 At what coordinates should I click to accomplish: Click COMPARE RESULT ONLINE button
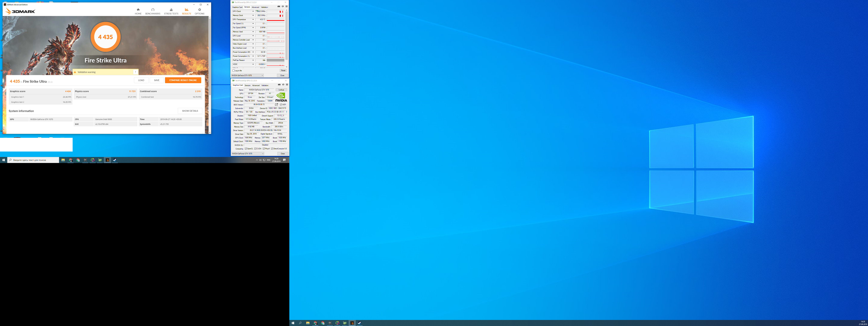(x=183, y=80)
